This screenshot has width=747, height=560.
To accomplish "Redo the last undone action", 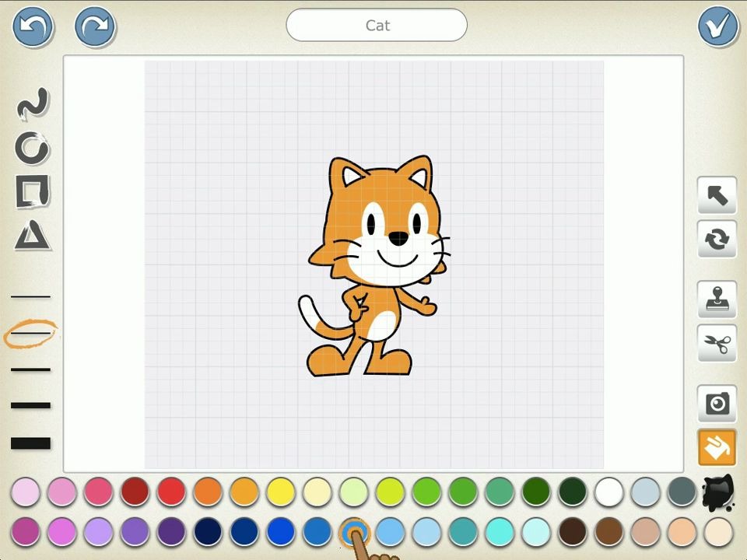I will click(94, 26).
